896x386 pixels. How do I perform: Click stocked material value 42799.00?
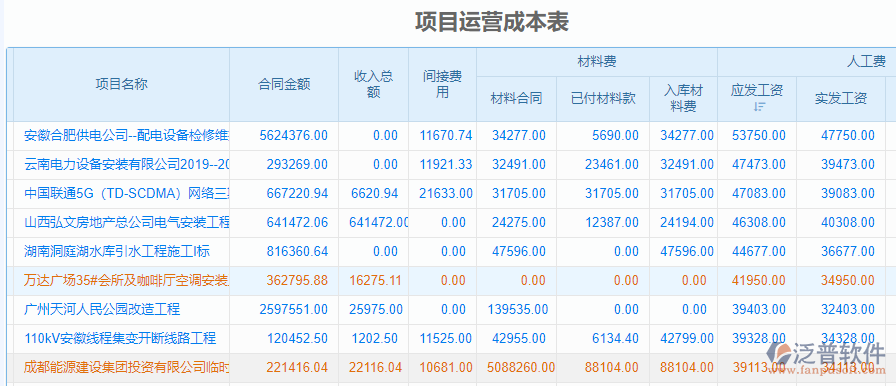[687, 339]
